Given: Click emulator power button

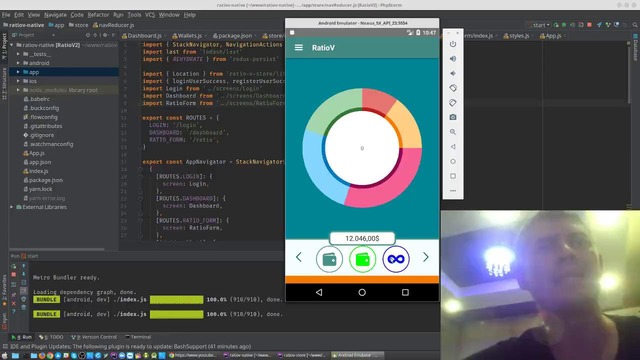Looking at the screenshot, I should pyautogui.click(x=453, y=44).
